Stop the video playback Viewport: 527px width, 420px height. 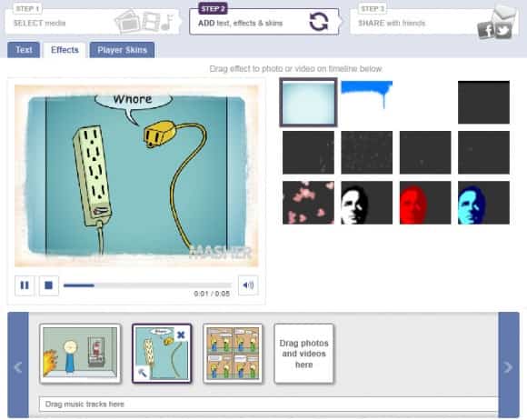click(x=49, y=285)
